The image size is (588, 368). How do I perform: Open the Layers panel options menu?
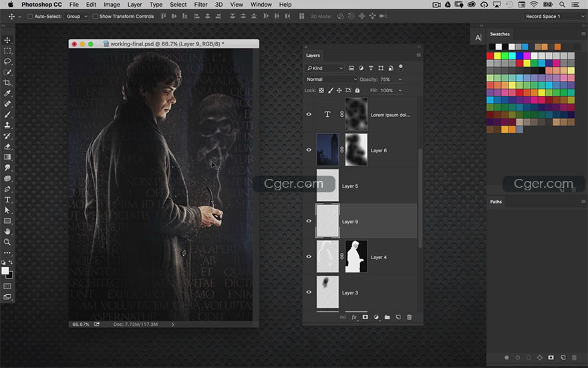tap(418, 55)
